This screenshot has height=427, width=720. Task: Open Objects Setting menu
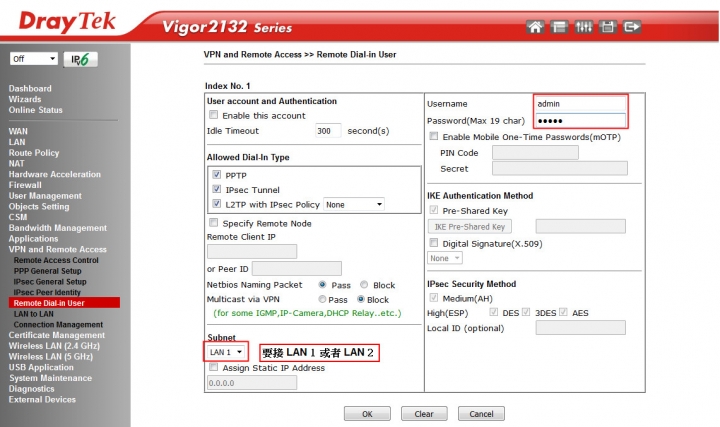click(39, 206)
